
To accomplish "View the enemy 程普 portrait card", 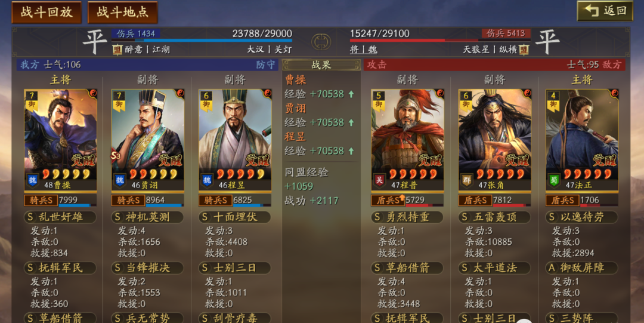I will pyautogui.click(x=407, y=140).
